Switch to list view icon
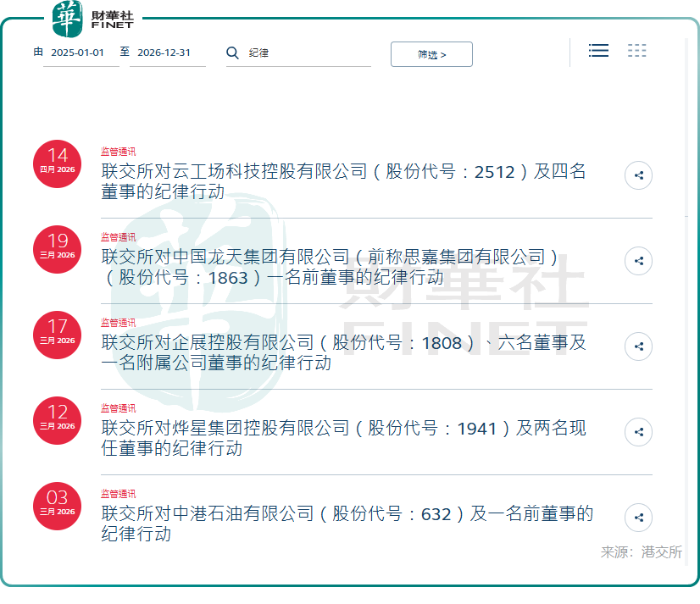 (x=598, y=51)
